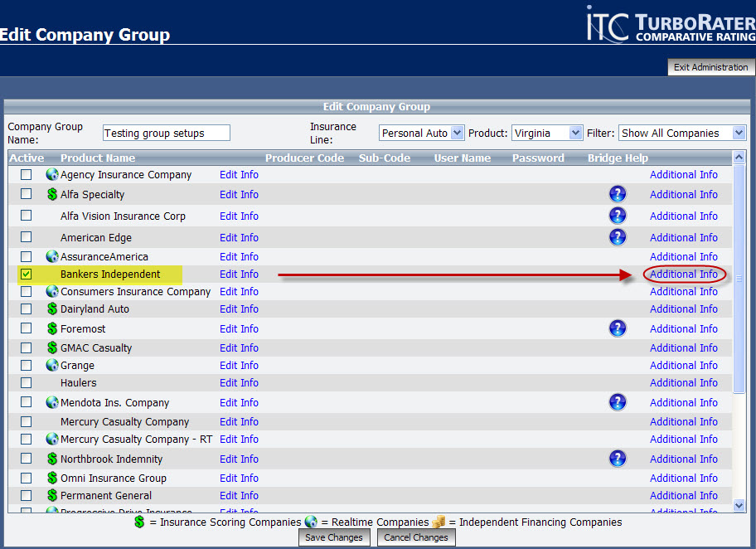Click the scrollbar down arrow

pyautogui.click(x=739, y=506)
